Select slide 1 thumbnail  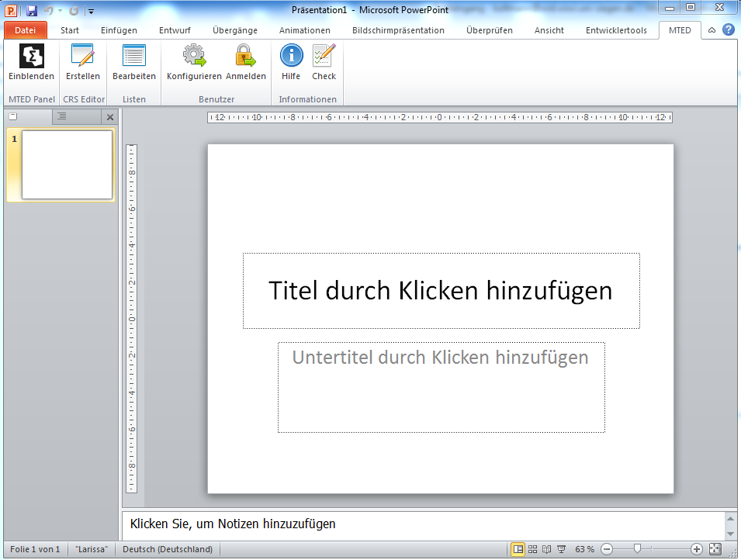67,164
